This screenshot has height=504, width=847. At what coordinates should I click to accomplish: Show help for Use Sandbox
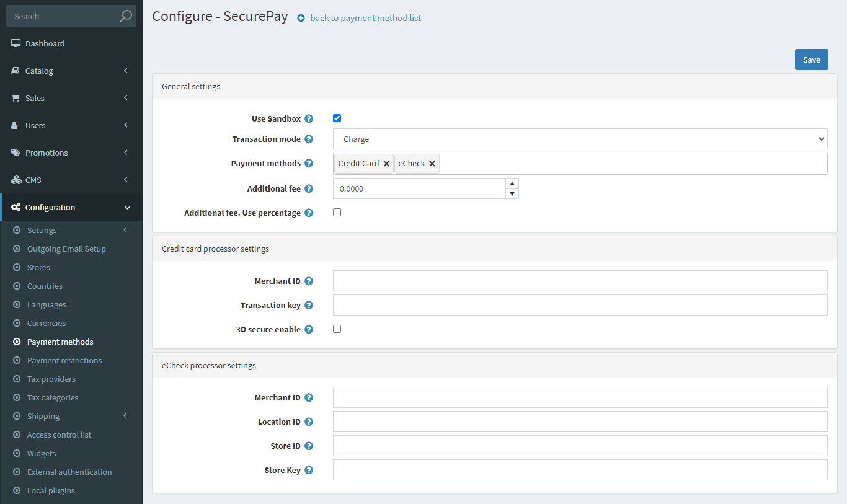click(x=309, y=118)
